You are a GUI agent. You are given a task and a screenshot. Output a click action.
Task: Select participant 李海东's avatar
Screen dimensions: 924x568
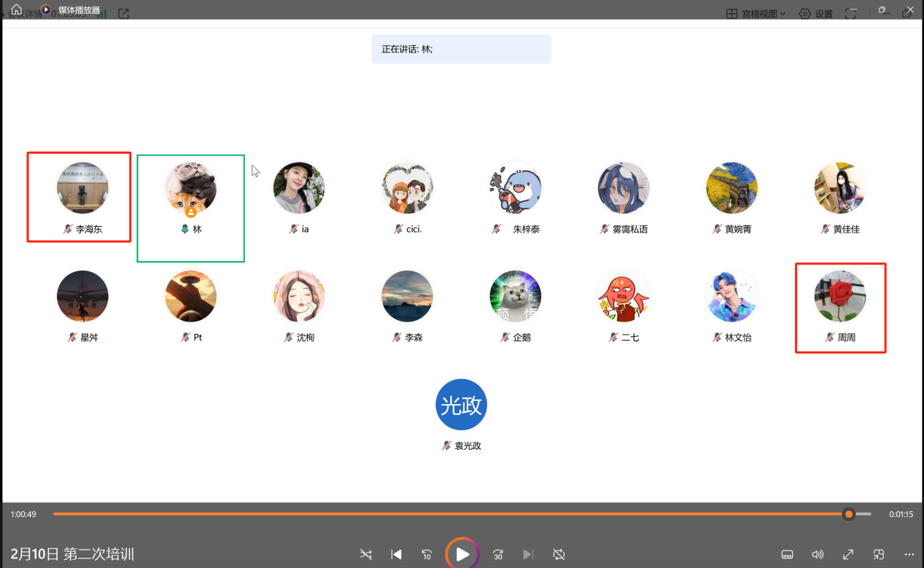point(82,188)
